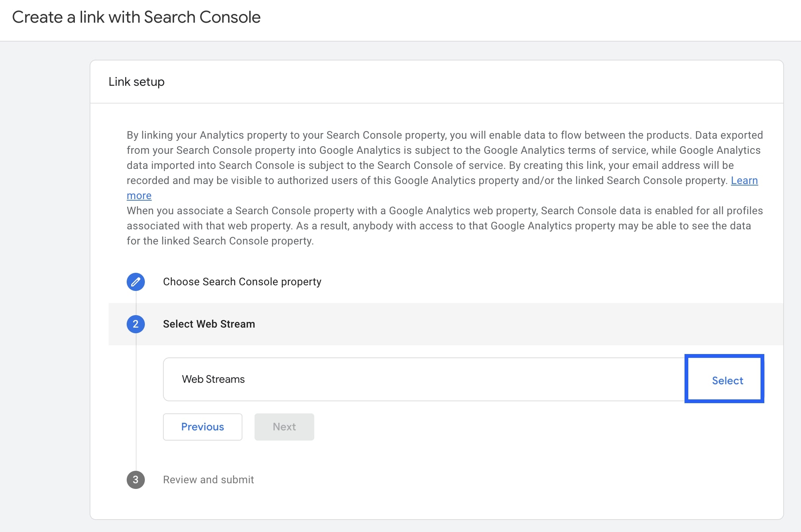Click the step 2 number circle
Screen dimensions: 801x532
[136, 324]
